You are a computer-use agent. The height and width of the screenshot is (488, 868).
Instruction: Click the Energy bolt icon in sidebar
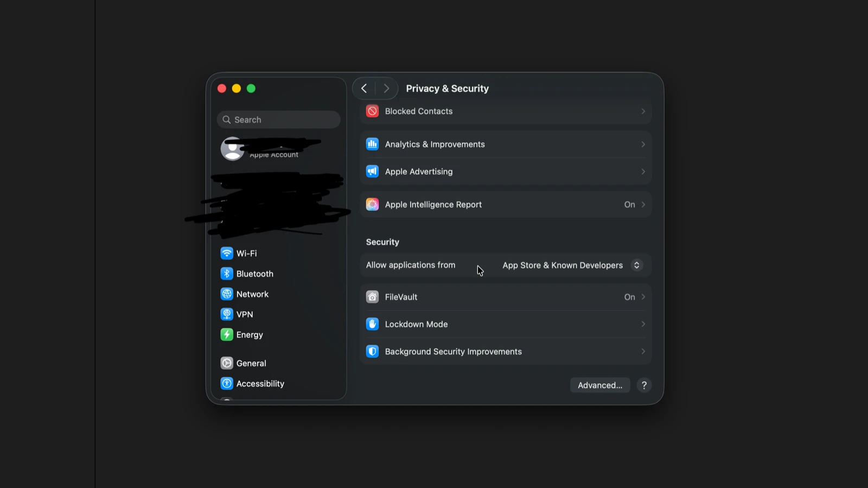click(x=227, y=335)
